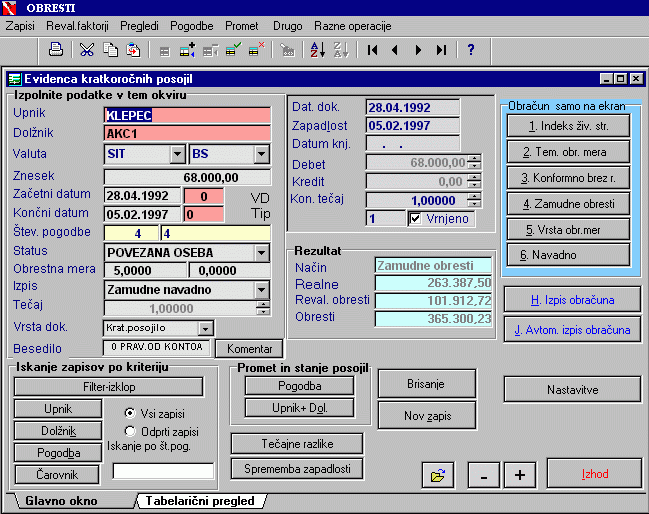The image size is (649, 514).
Task: Click the Zapadlost date 05.02.1997 field
Action: point(413,125)
